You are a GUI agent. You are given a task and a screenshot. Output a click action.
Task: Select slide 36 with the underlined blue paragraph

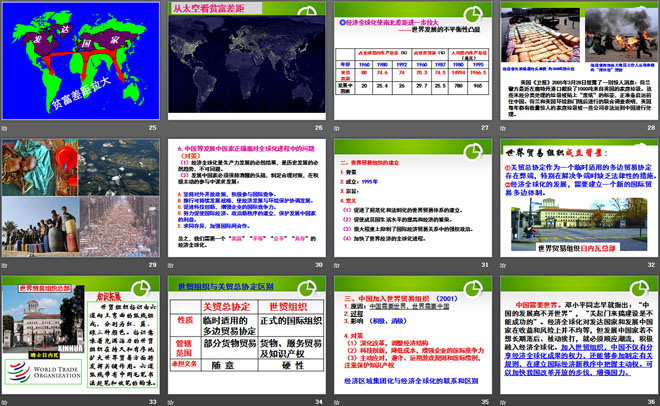tap(579, 335)
